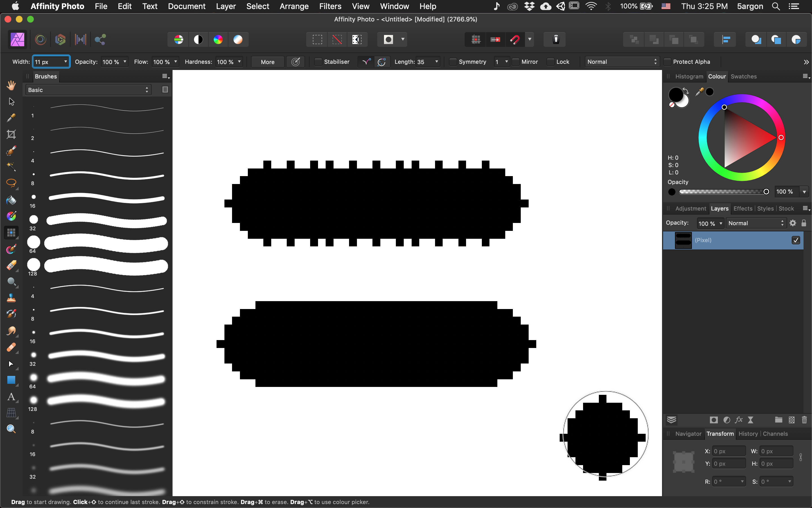Enable the Protect Alpha checkbox
The height and width of the screenshot is (508, 812).
coord(667,62)
